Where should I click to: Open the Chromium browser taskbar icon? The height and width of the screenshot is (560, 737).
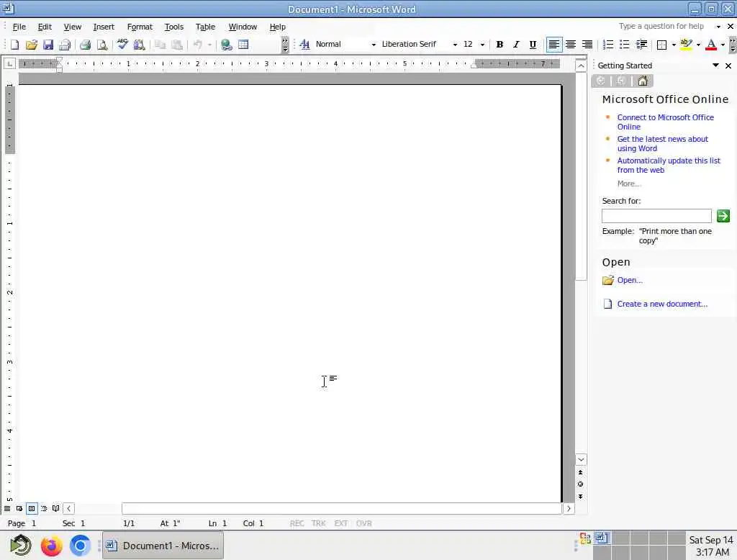coord(80,546)
